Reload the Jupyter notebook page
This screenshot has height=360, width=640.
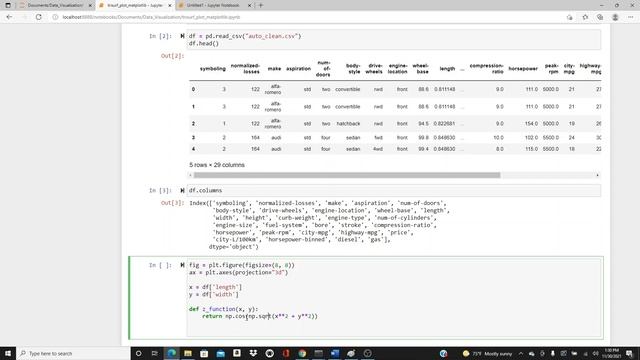coord(38,17)
